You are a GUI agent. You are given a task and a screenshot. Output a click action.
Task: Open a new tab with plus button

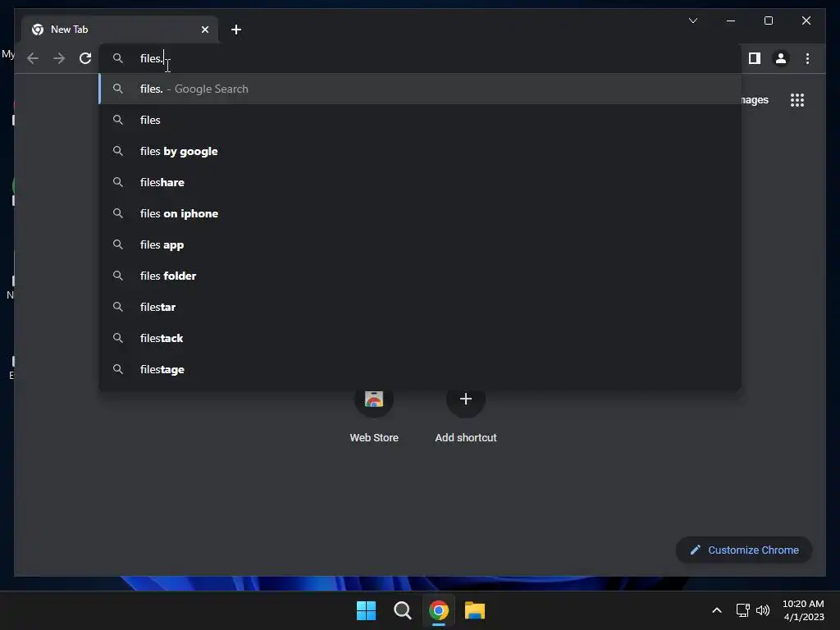[x=236, y=30]
